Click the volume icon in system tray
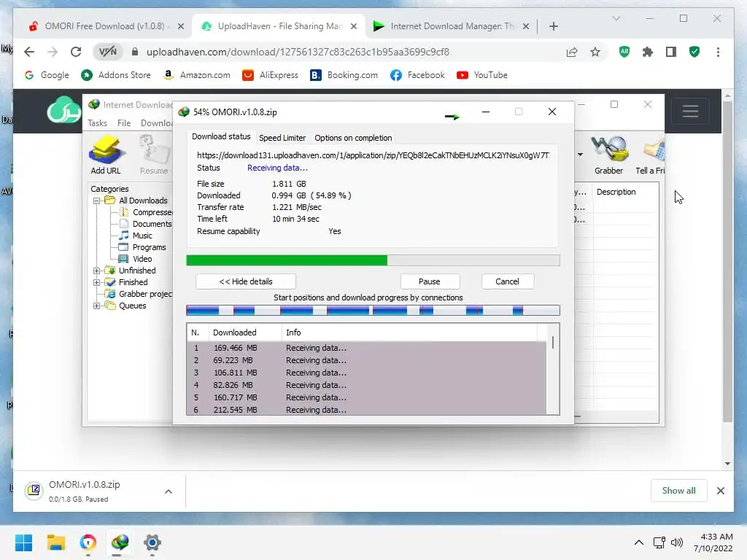Screen dimensions: 747x560 (x=676, y=542)
